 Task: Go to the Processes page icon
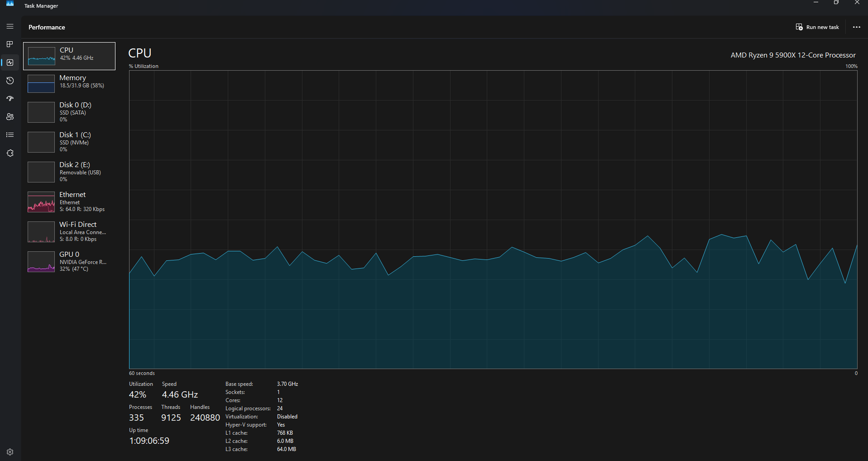coord(10,44)
